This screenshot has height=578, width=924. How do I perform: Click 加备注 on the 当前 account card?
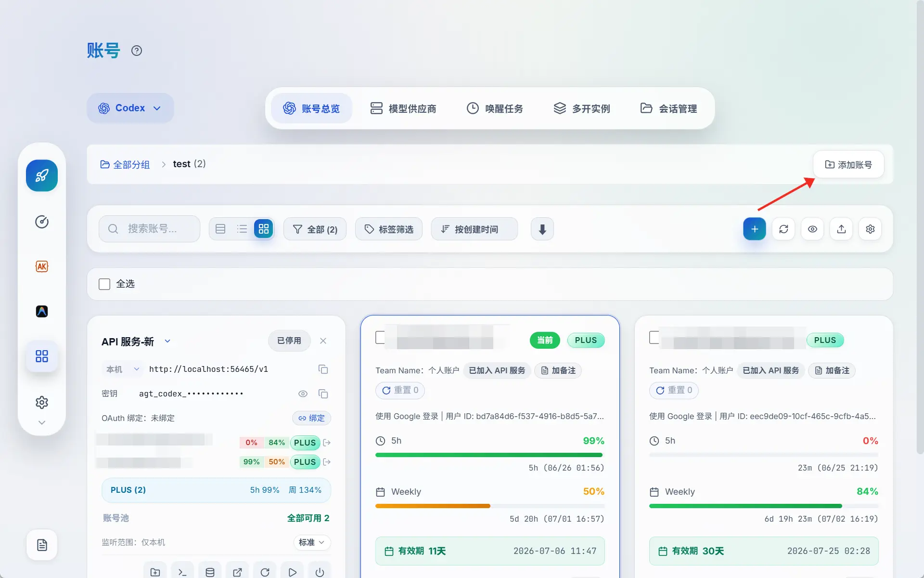click(x=558, y=370)
